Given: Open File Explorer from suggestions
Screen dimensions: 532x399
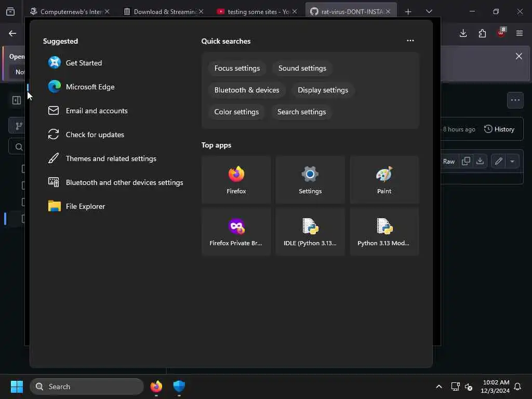Looking at the screenshot, I should coord(77,206).
